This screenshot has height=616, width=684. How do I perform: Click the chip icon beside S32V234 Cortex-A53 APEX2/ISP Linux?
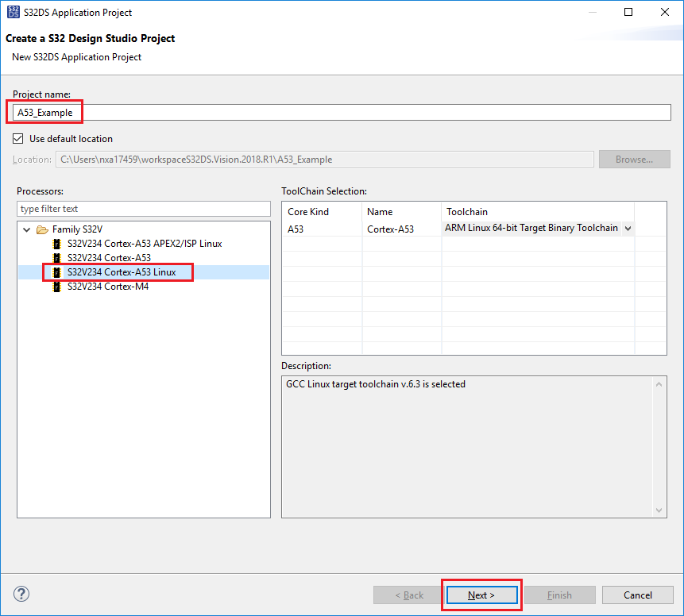[56, 244]
